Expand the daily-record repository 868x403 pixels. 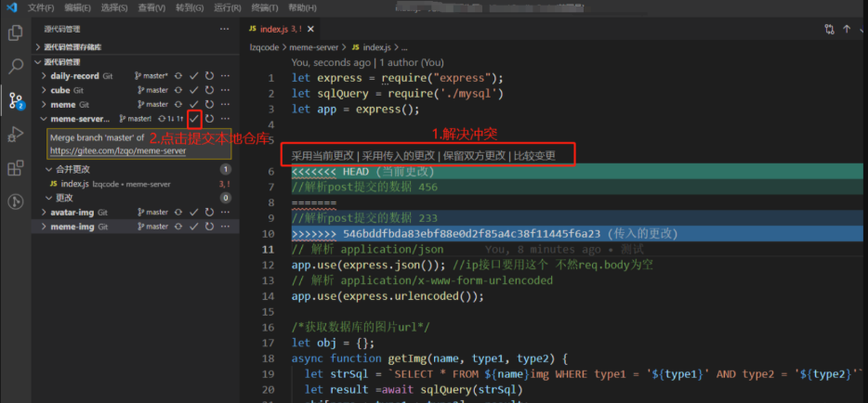click(45, 76)
